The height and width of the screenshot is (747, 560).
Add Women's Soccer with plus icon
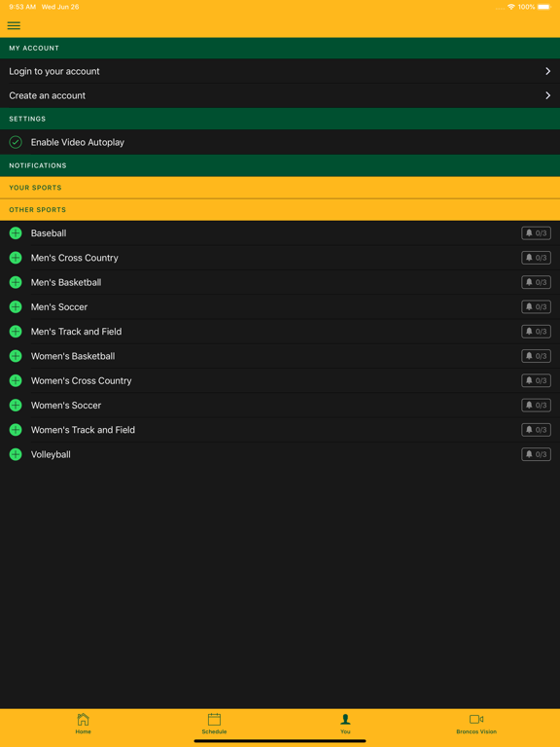[16, 405]
